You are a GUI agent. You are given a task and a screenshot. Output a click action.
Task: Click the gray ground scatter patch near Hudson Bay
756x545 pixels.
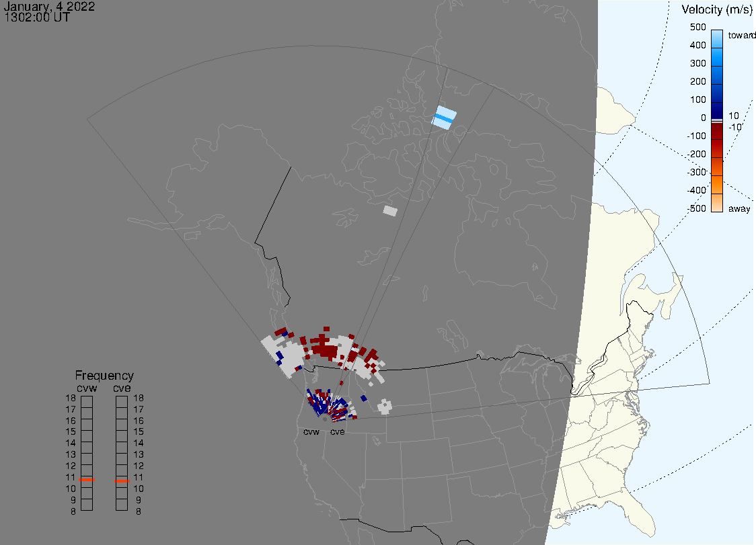(390, 210)
